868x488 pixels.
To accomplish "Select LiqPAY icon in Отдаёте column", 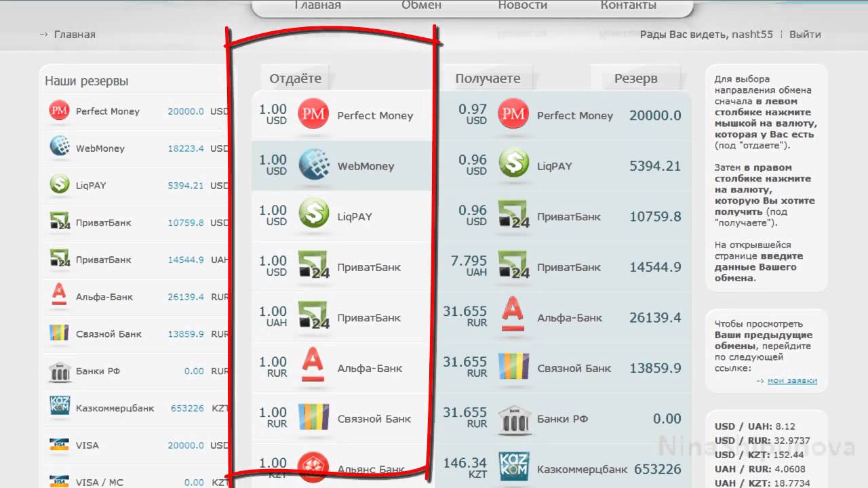I will 313,214.
